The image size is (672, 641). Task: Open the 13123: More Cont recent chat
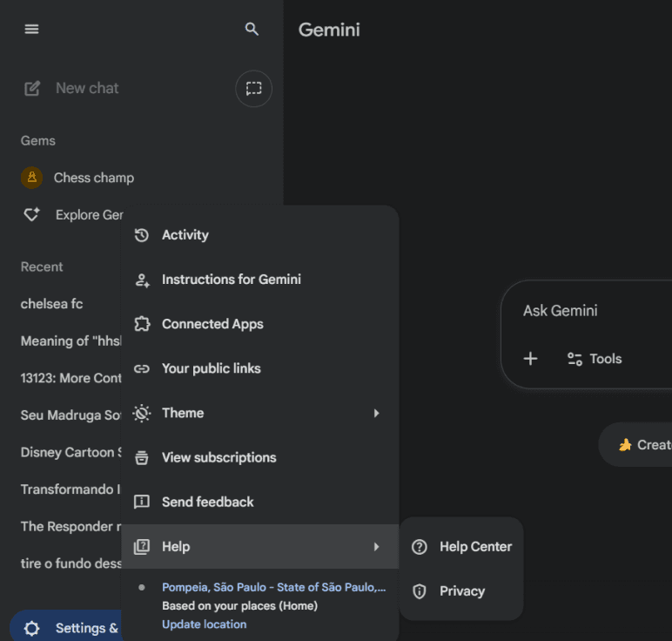pos(71,378)
